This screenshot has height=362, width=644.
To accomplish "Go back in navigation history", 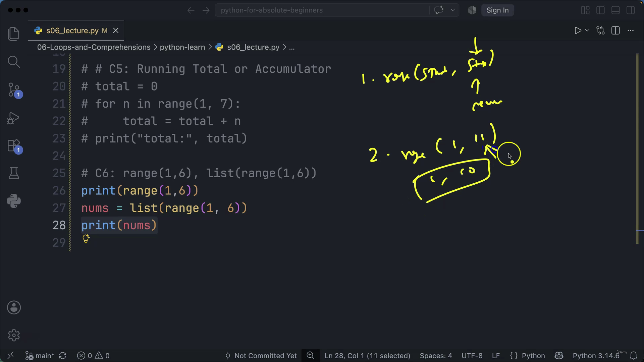I will coord(191,10).
